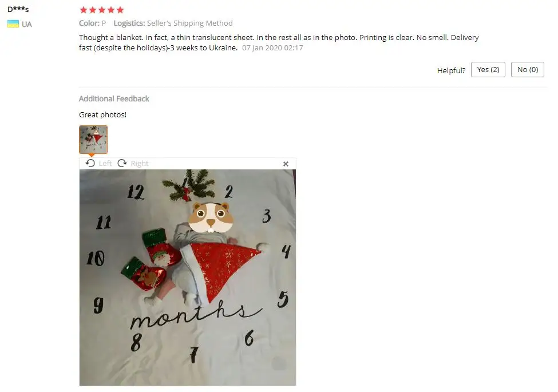Click the Additional Feedback heading

(114, 98)
